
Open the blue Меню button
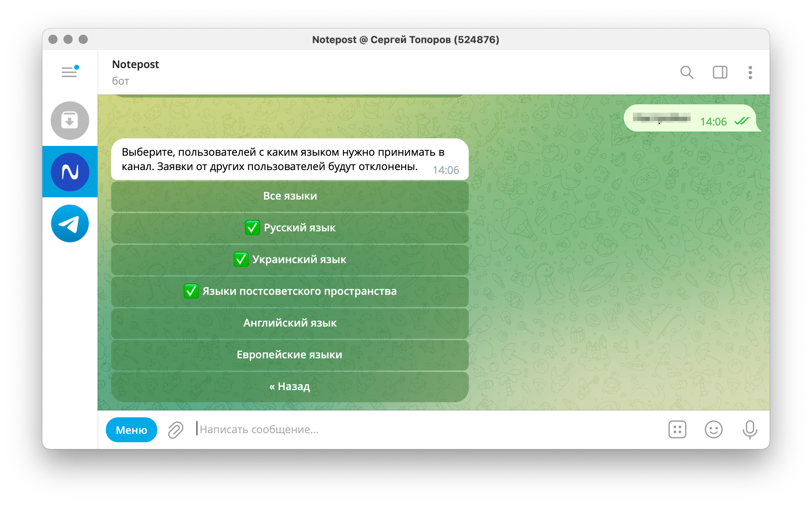[x=131, y=430]
